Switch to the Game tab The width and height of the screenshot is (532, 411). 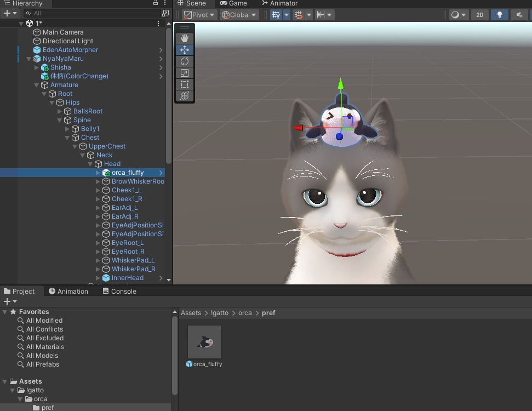pyautogui.click(x=233, y=3)
